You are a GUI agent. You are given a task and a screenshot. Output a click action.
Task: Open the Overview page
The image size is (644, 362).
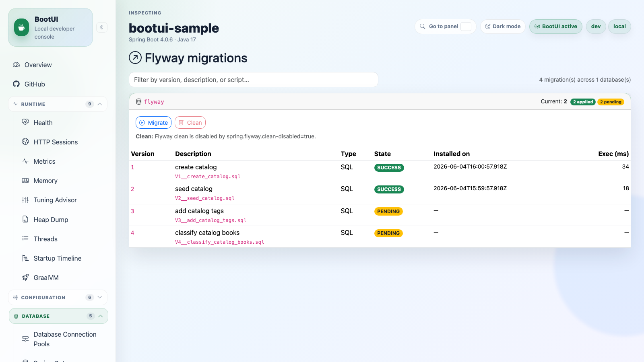coord(38,65)
